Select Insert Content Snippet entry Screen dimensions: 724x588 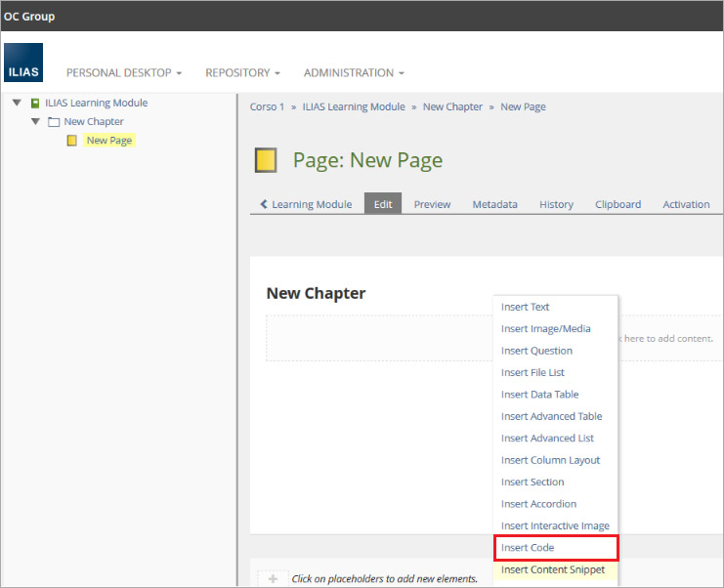click(x=552, y=569)
